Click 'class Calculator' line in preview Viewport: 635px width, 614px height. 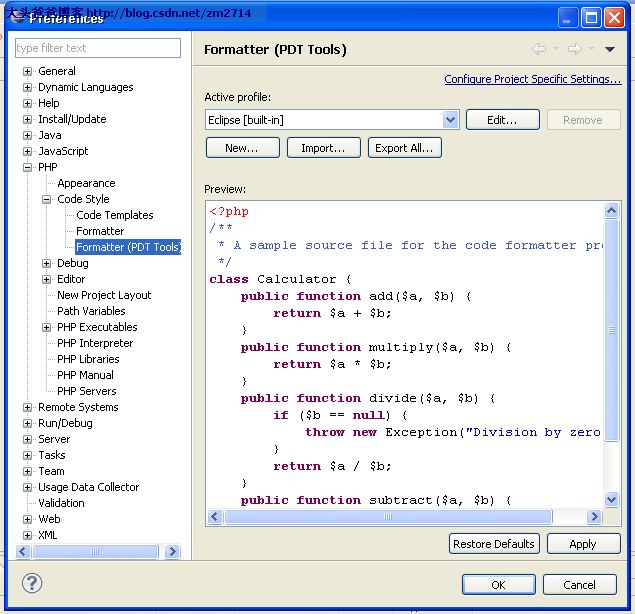point(280,279)
